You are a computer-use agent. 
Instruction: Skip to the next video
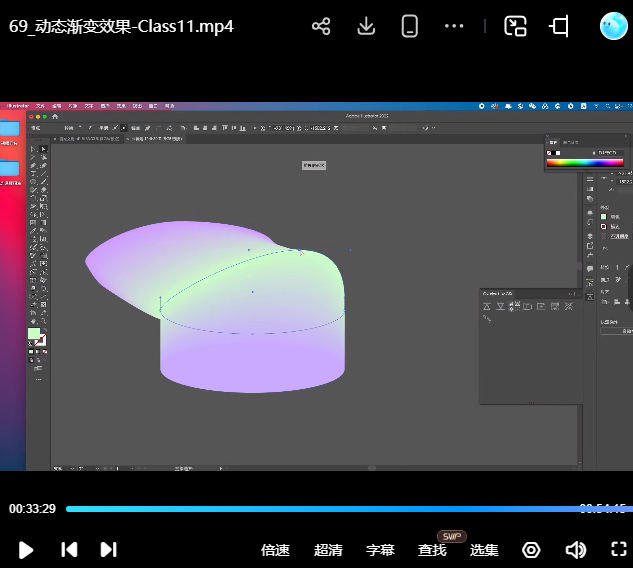point(109,549)
